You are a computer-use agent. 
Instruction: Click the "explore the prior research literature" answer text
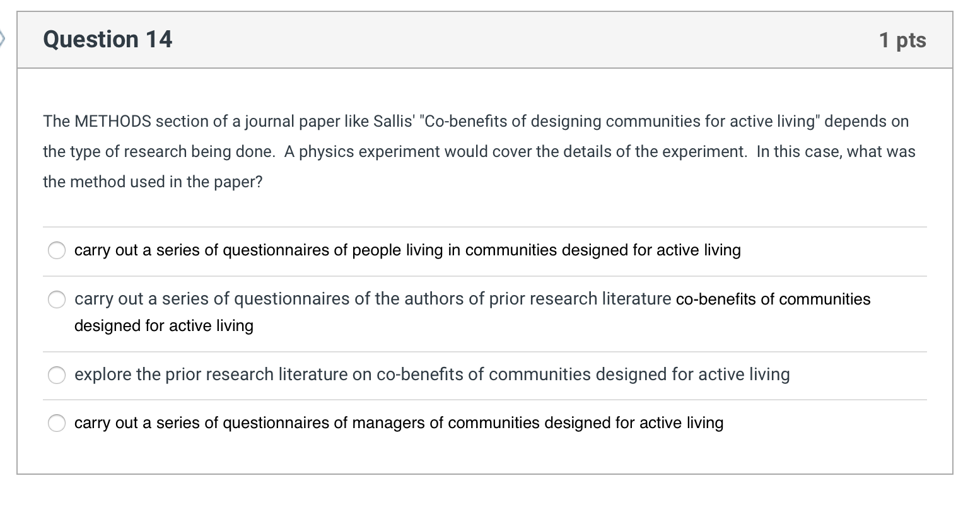tap(431, 375)
